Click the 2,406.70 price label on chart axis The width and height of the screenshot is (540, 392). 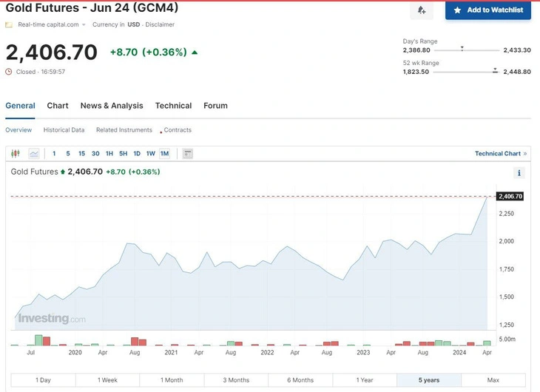click(510, 196)
